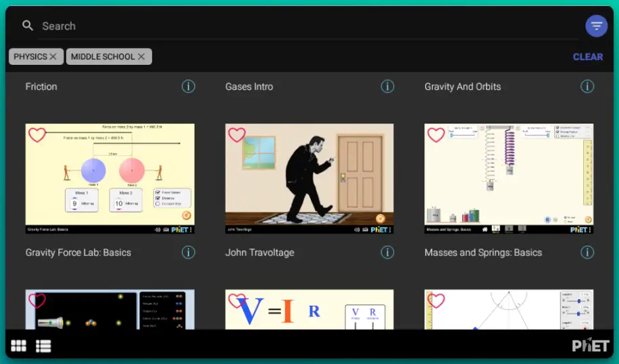Show info for Friction simulation
The image size is (619, 364).
tap(189, 86)
